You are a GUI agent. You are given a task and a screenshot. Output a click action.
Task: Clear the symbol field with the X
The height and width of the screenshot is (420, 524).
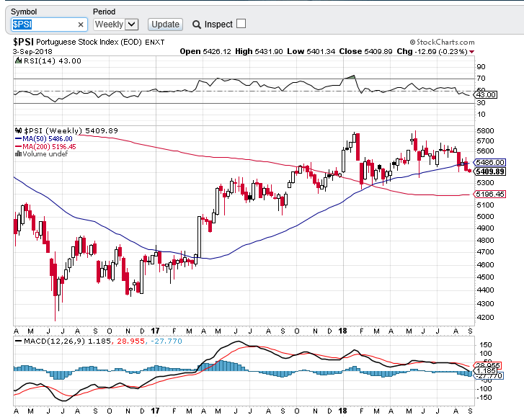(81, 24)
